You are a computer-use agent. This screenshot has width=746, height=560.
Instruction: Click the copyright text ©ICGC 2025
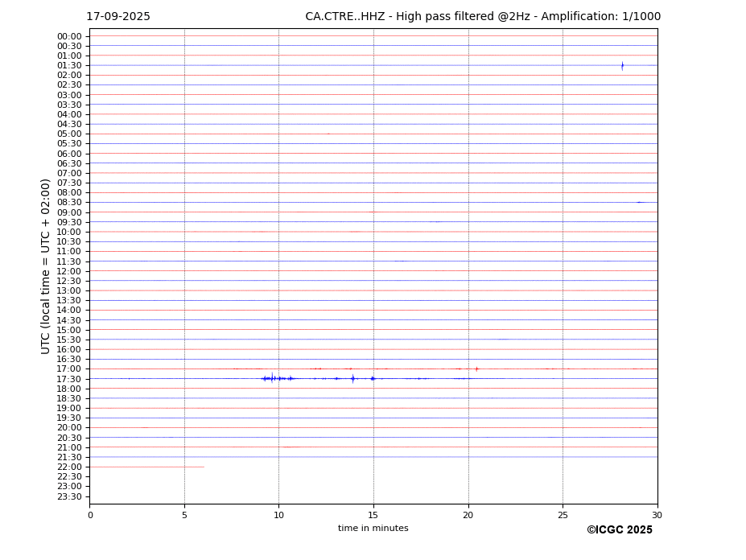[620, 530]
